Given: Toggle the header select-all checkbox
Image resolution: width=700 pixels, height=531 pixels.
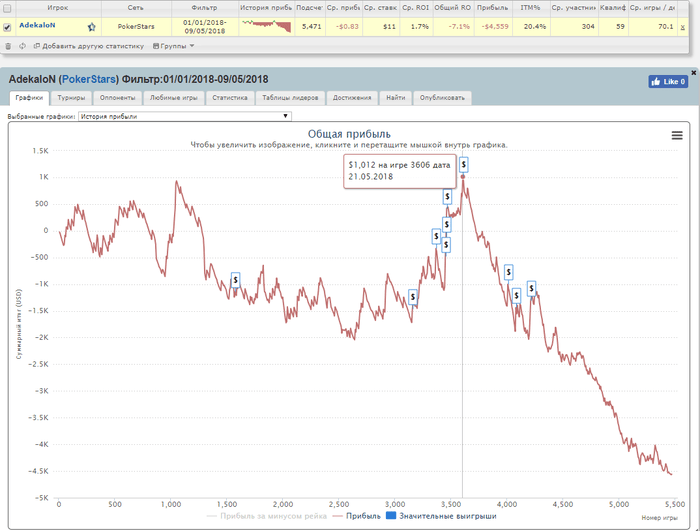Looking at the screenshot, I should [7, 8].
